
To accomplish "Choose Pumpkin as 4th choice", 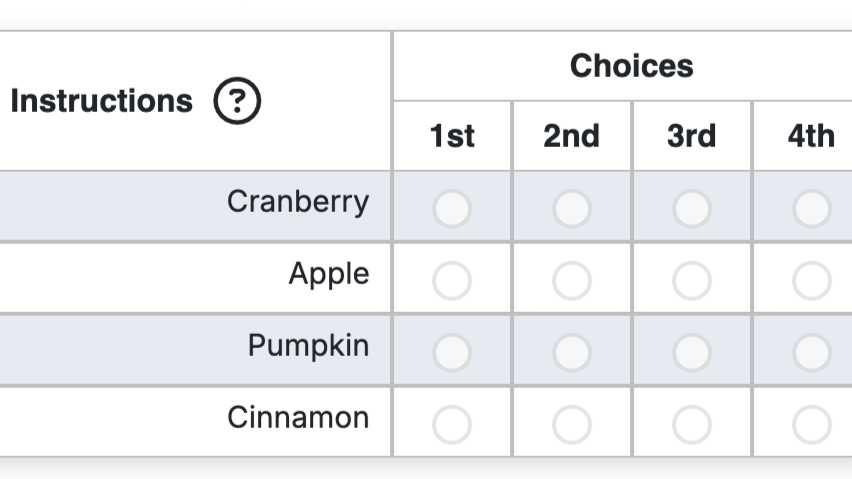I will (x=811, y=352).
